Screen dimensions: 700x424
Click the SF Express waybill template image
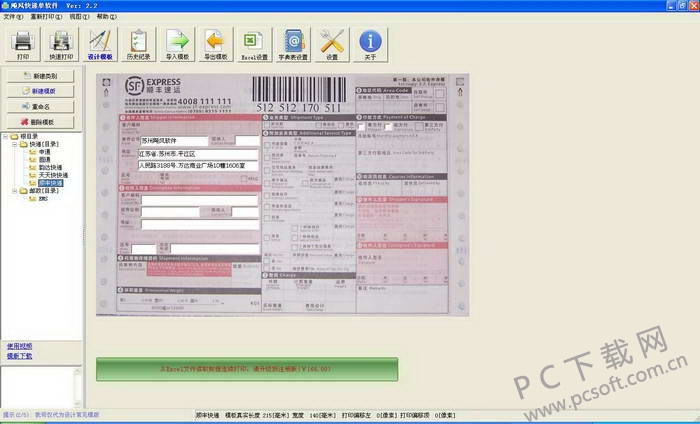point(282,195)
